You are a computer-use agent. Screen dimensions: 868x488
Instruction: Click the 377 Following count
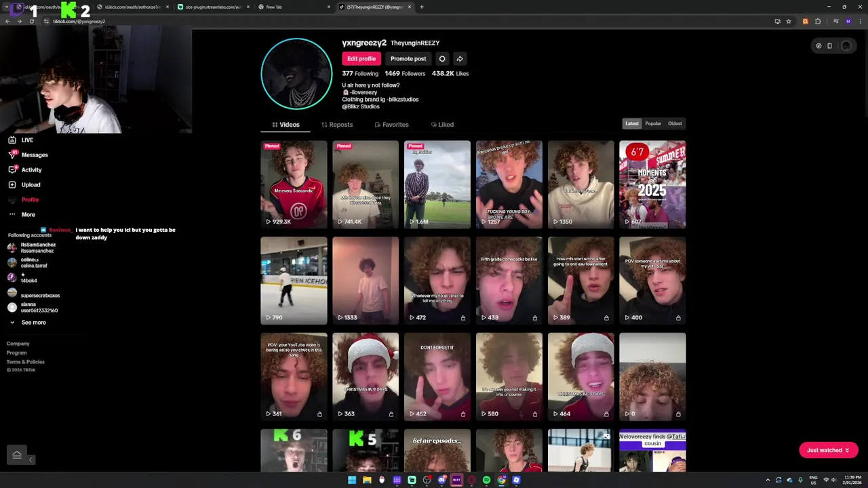coord(360,73)
